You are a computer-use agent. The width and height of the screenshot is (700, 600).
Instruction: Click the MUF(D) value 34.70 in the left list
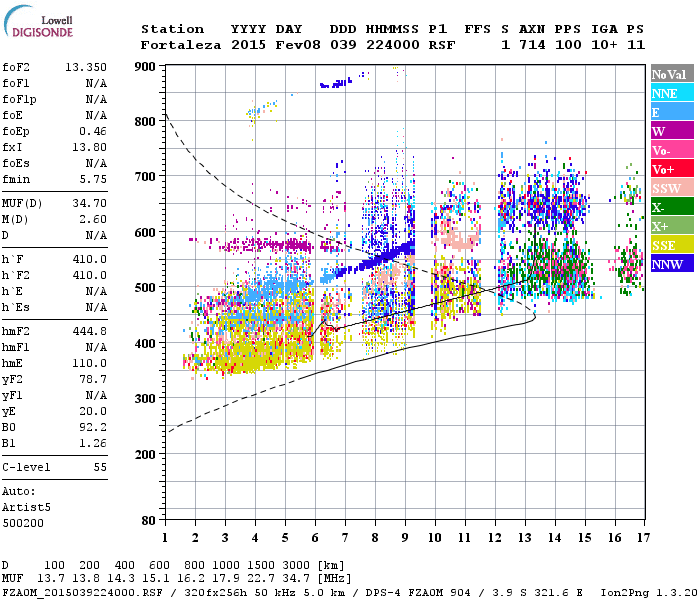pyautogui.click(x=89, y=203)
